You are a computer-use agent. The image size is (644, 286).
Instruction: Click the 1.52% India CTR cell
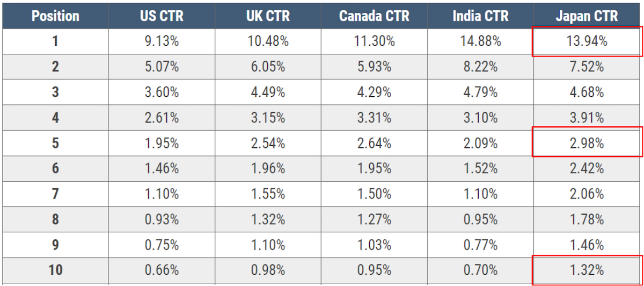coord(481,168)
